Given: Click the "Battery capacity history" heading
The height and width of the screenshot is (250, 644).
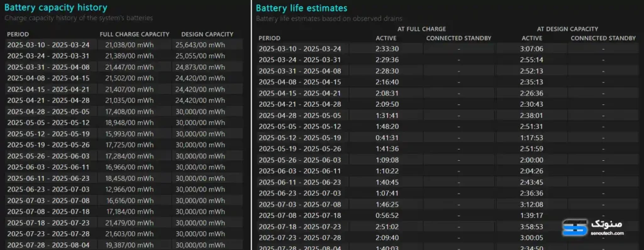Looking at the screenshot, I should point(56,8).
